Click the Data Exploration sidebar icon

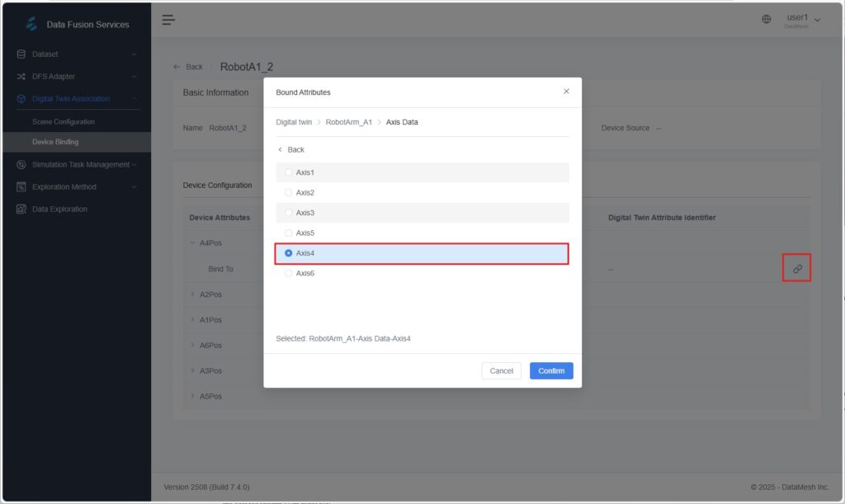(x=21, y=210)
